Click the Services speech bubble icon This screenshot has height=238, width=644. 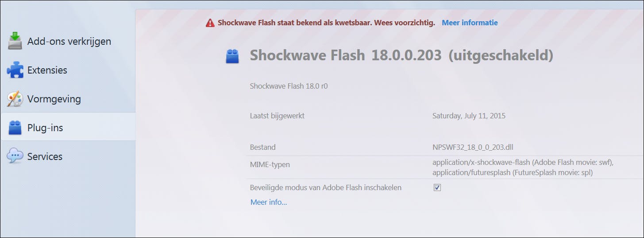point(15,156)
